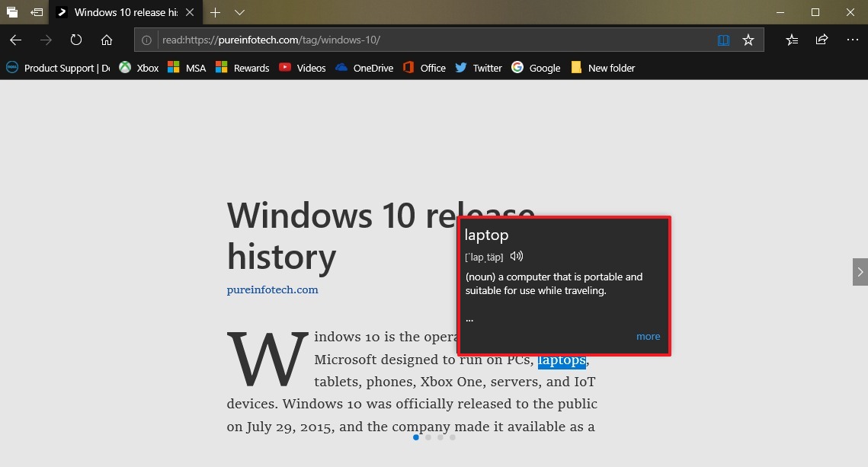Click the Windows 10 release history heading
Image resolution: width=868 pixels, height=467 pixels.
click(381, 235)
